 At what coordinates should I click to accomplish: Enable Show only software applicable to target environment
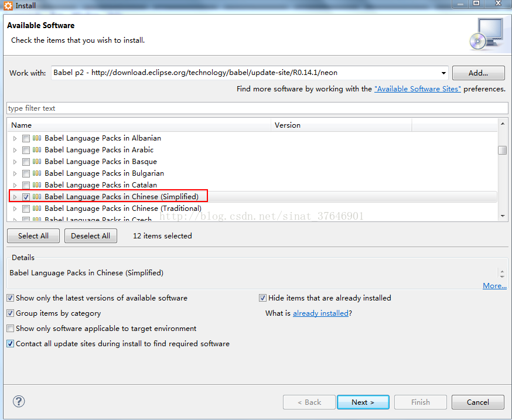(11, 328)
